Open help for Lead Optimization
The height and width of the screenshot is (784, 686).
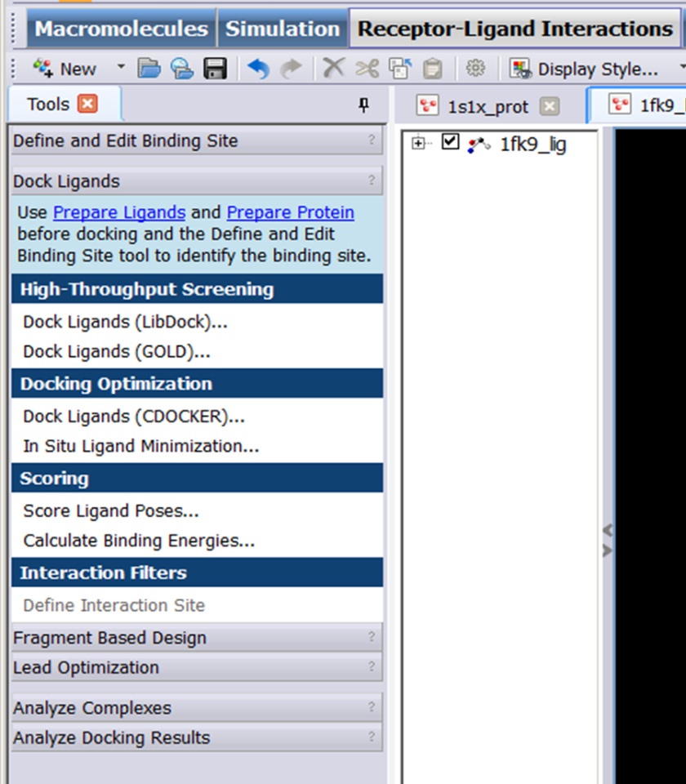[x=372, y=666]
